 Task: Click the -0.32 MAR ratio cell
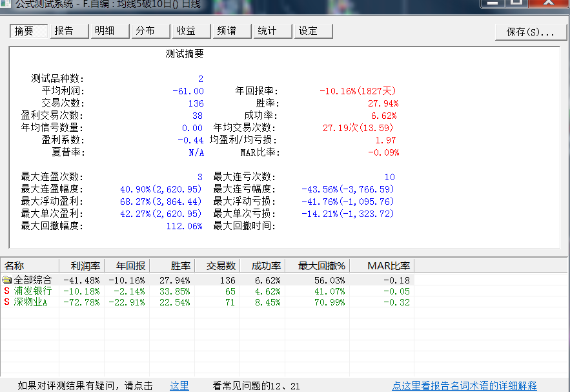coord(396,302)
